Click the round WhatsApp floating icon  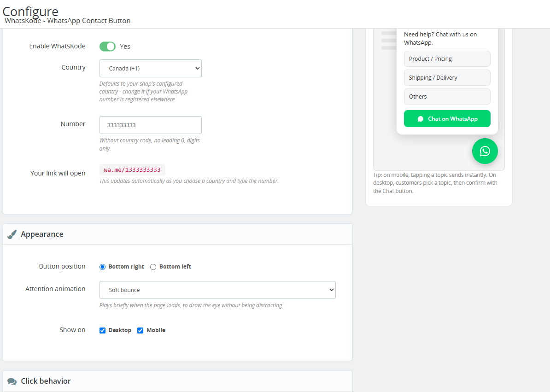pyautogui.click(x=485, y=151)
